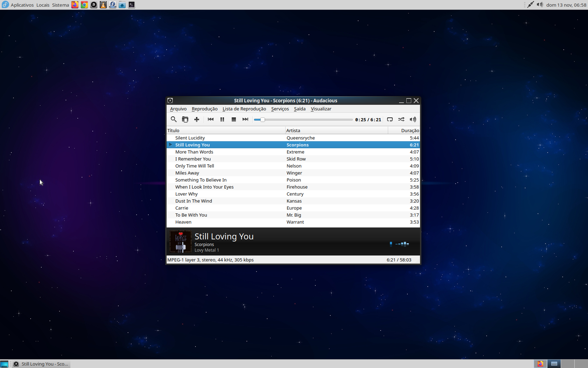
Task: Sort playlist by Título column header
Action: pyautogui.click(x=226, y=130)
